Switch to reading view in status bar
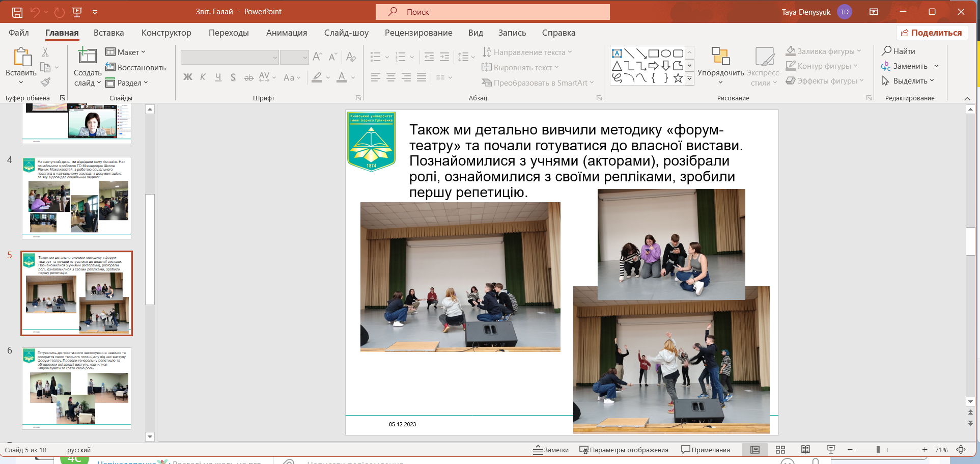The image size is (980, 464). tap(805, 450)
